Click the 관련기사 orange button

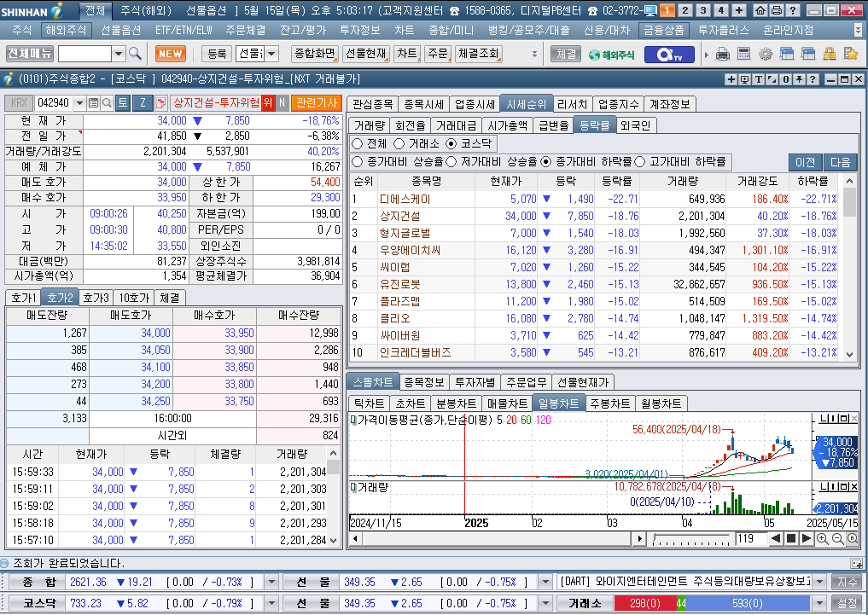pos(317,102)
